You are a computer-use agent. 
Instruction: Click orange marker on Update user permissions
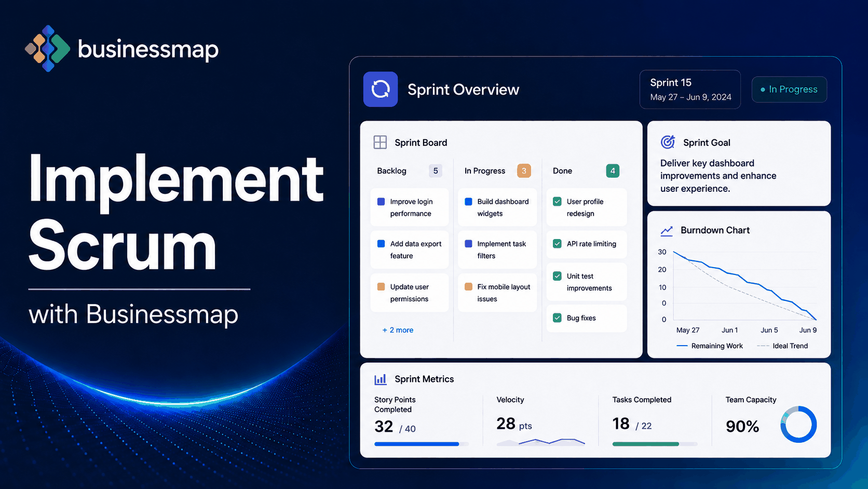381,287
